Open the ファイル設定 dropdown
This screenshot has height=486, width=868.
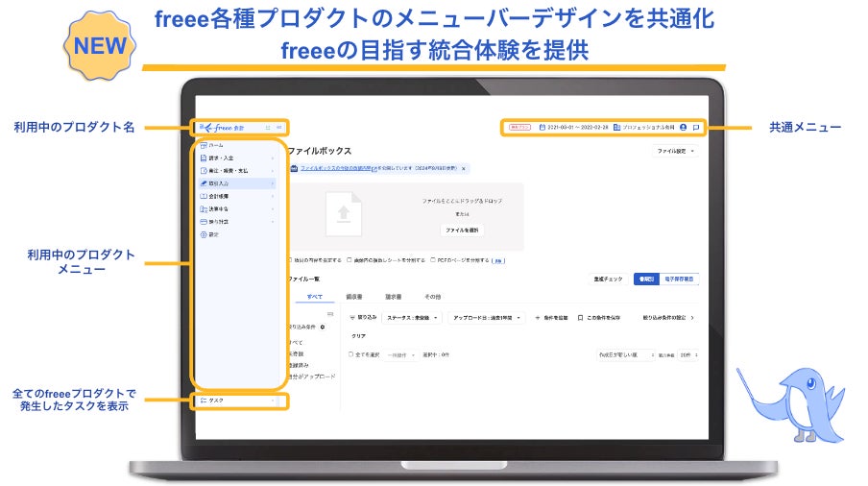coord(675,151)
